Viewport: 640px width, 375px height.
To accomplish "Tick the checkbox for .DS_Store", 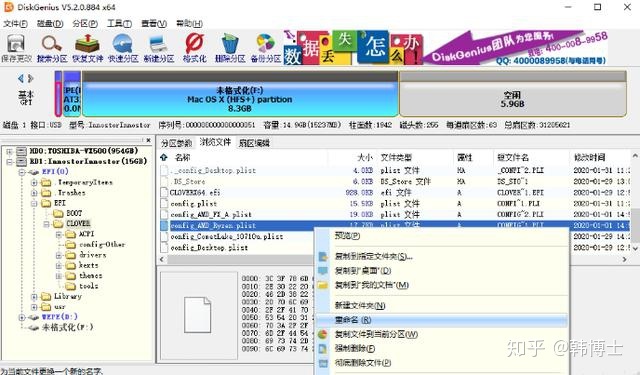I will tap(164, 181).
